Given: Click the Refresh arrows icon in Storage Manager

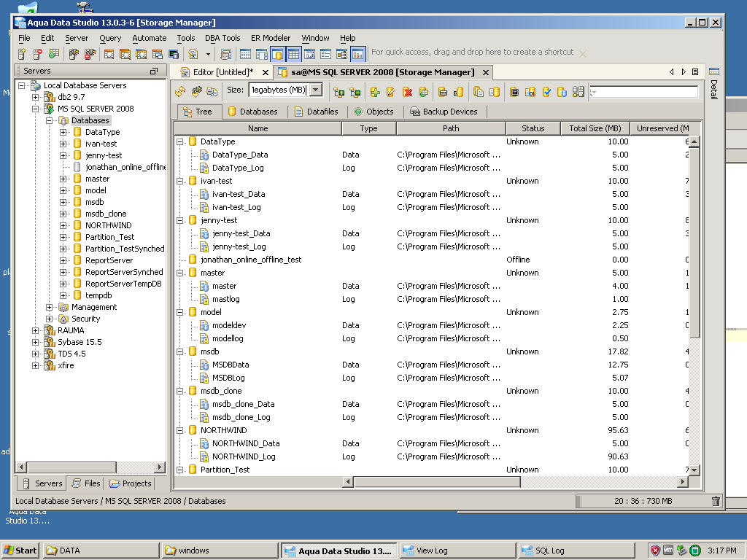Looking at the screenshot, I should [x=180, y=91].
